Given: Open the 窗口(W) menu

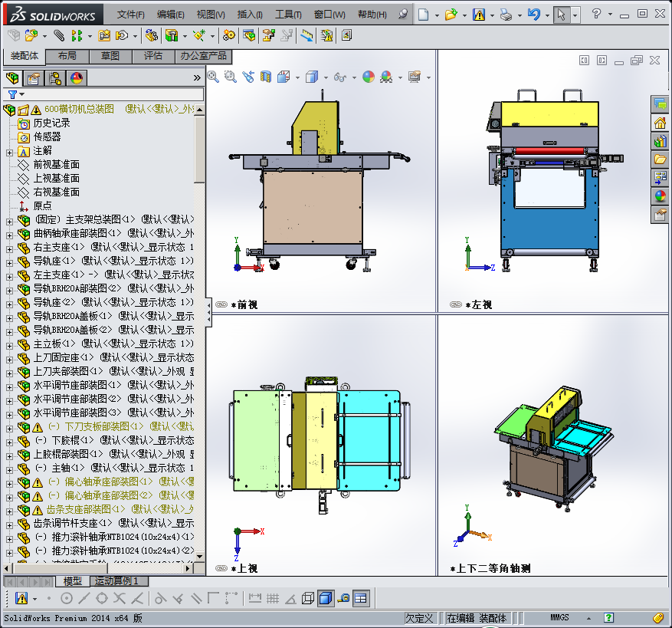Looking at the screenshot, I should tap(329, 15).
